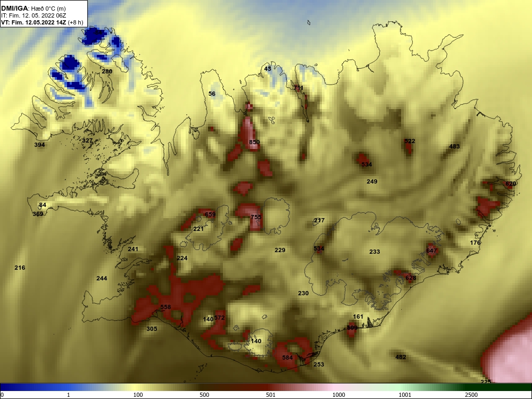
Task: Click the 1000 label on the legend
Action: [338, 395]
